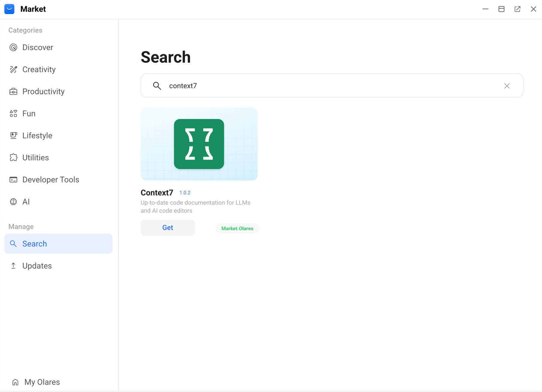Select the Discover category icon

[13, 47]
